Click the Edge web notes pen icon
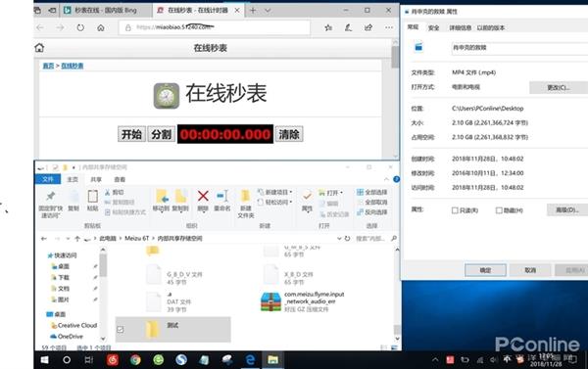This screenshot has height=369, width=588. 348,27
